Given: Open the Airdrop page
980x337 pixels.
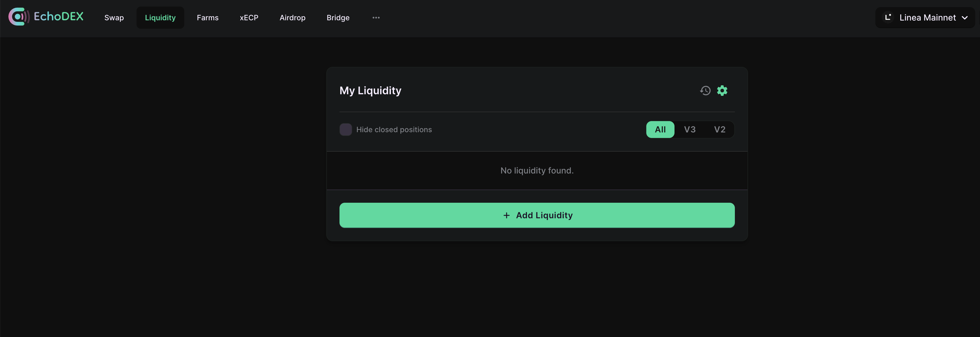Looking at the screenshot, I should (292, 17).
